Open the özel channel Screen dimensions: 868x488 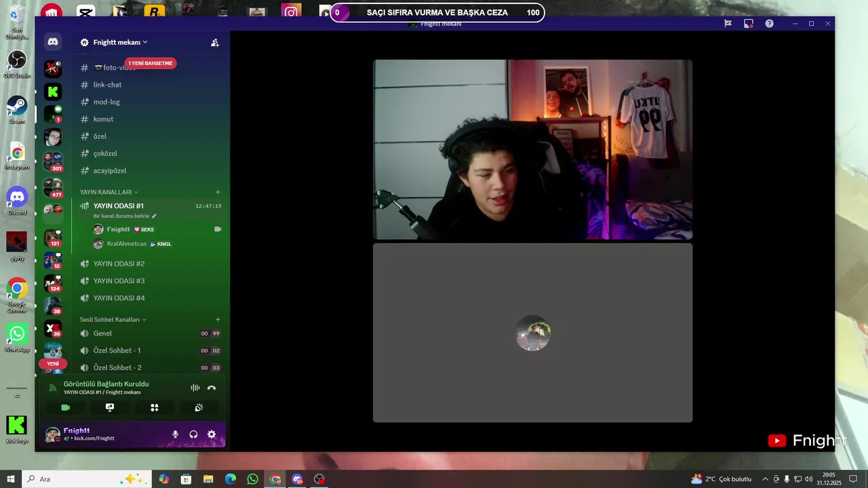(150, 136)
